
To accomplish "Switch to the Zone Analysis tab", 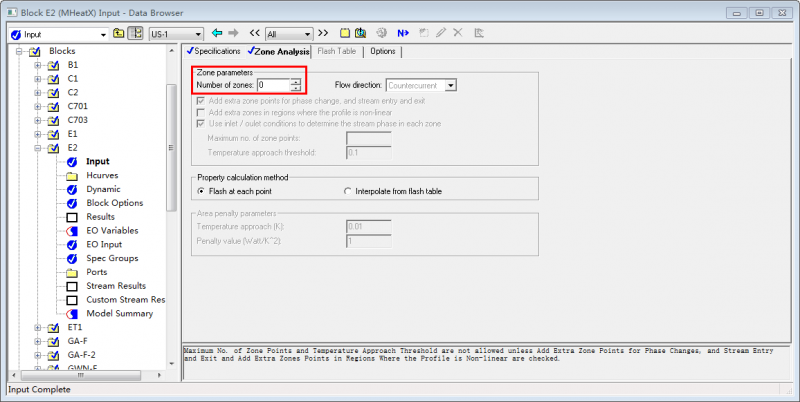I will pos(278,52).
